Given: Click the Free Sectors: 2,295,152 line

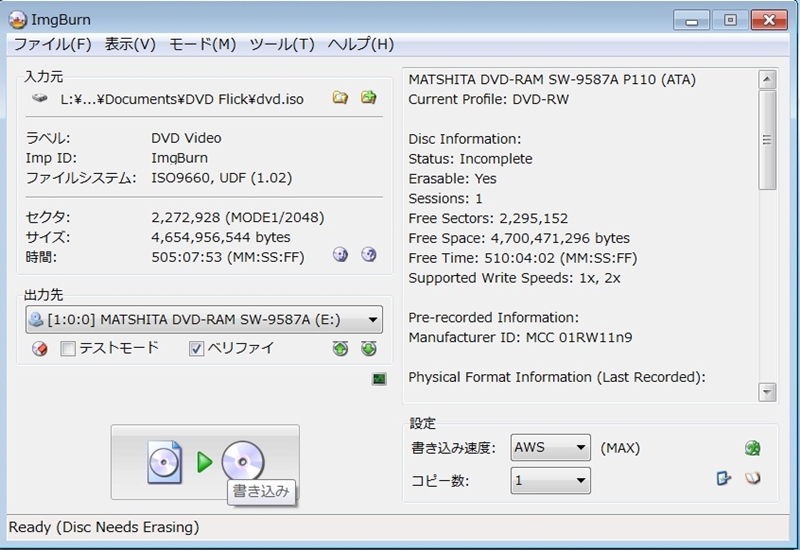Looking at the screenshot, I should pyautogui.click(x=488, y=218).
